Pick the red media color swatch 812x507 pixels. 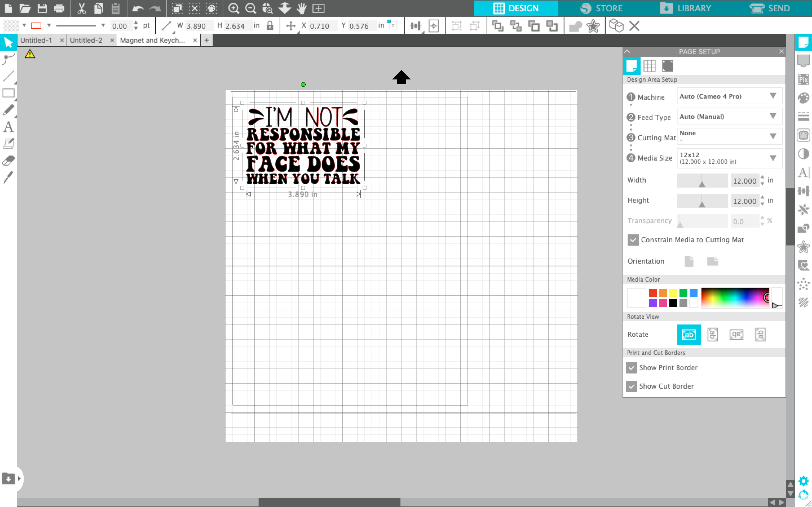point(653,292)
